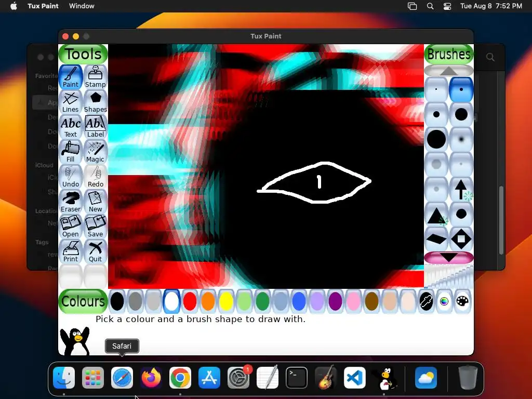Viewport: 532px width, 399px height.
Task: Click the search icon in Finder window
Action: click(x=490, y=57)
